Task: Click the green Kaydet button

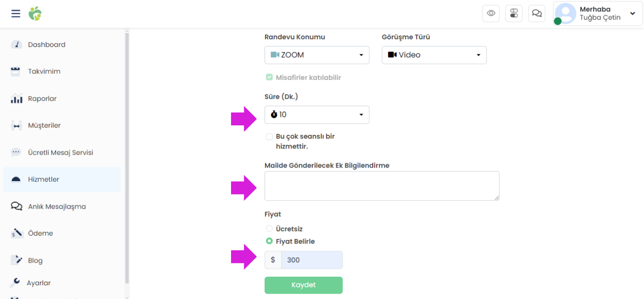Action: (303, 285)
